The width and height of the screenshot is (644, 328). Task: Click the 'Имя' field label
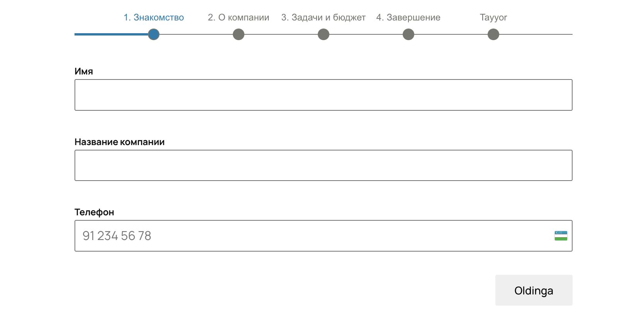[84, 71]
